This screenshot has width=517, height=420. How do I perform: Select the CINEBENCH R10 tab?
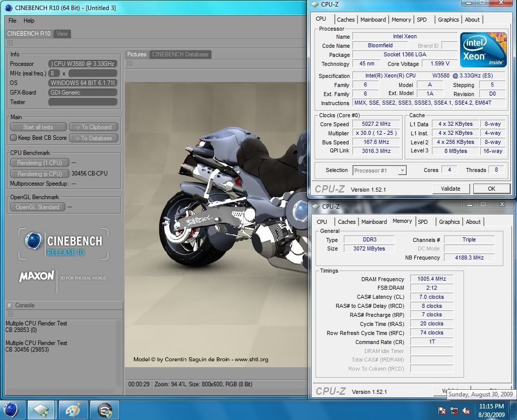(x=29, y=34)
